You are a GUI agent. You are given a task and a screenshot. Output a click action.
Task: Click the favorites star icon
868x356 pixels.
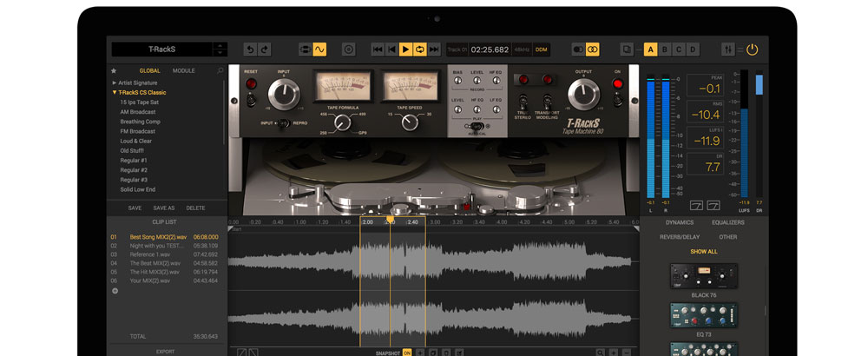[114, 70]
